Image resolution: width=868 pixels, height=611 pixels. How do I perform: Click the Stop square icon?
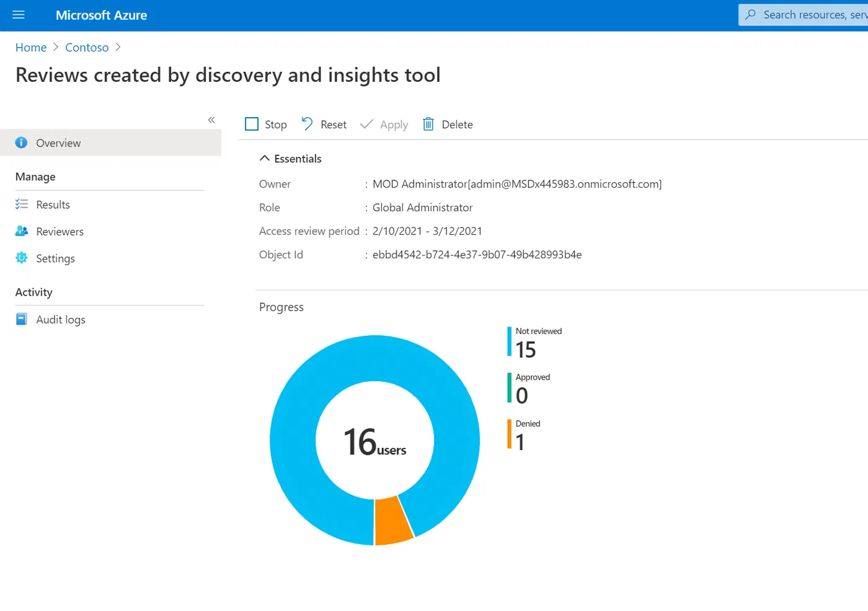pyautogui.click(x=252, y=124)
